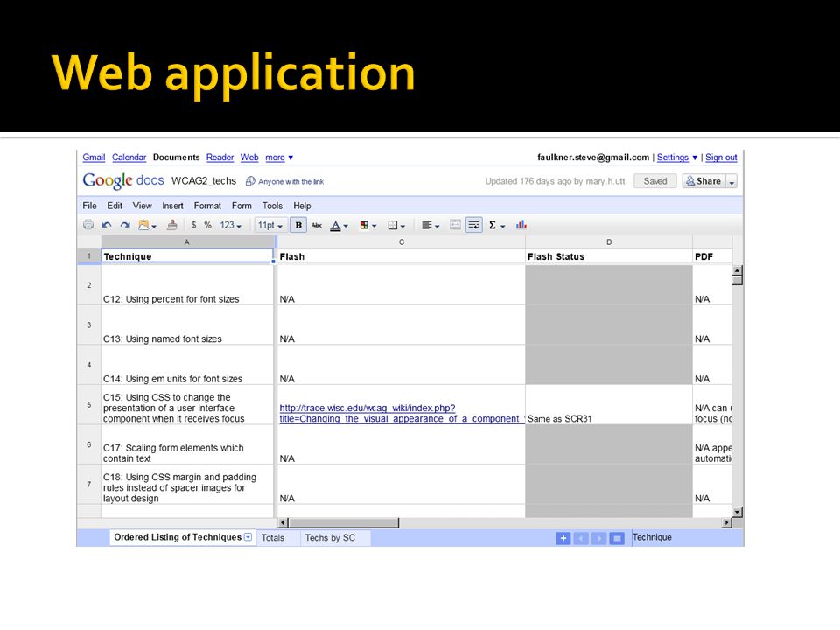Open the 'Ordered Listing of Techniques' tab menu arrow
Viewport: 840px width, 630px height.
click(248, 536)
